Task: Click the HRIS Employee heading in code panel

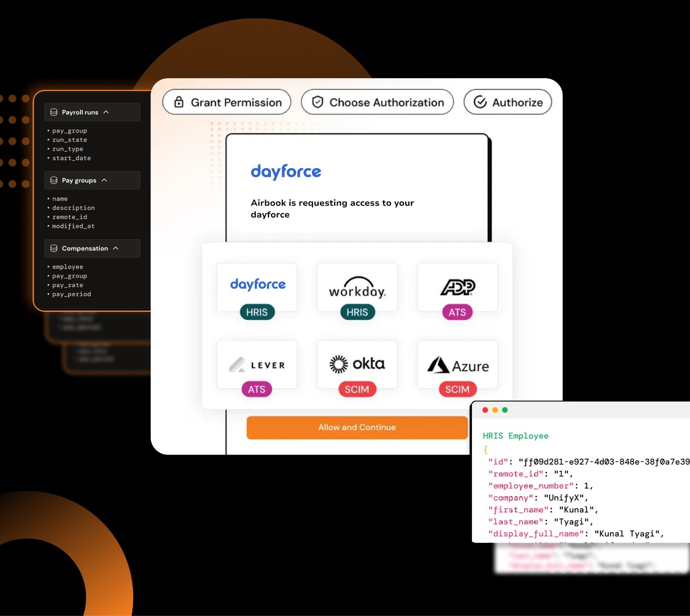Action: point(516,436)
